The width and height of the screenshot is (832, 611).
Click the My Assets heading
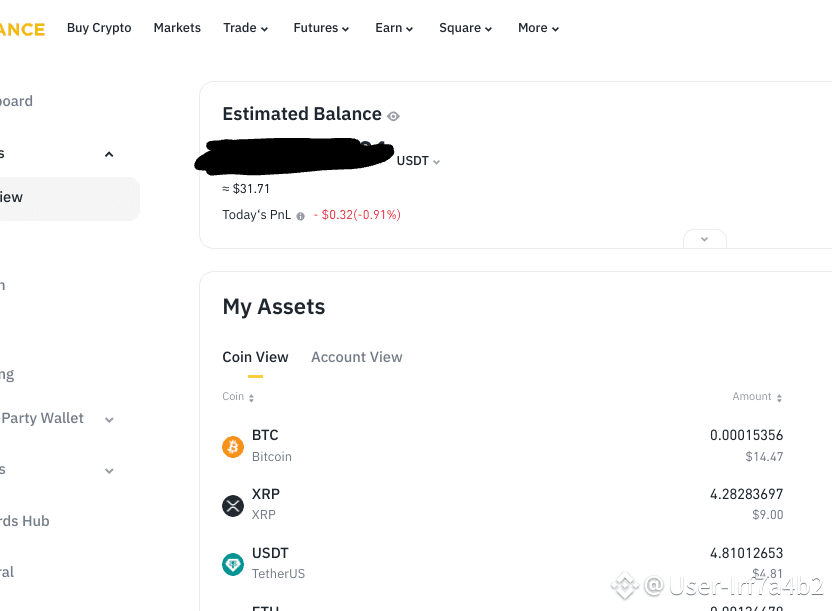[x=274, y=307]
